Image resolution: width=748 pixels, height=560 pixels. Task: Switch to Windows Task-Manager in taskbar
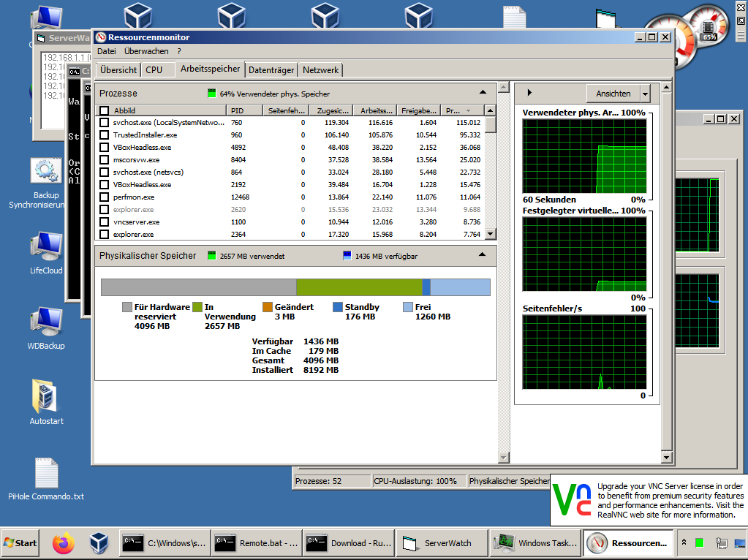coord(535,543)
